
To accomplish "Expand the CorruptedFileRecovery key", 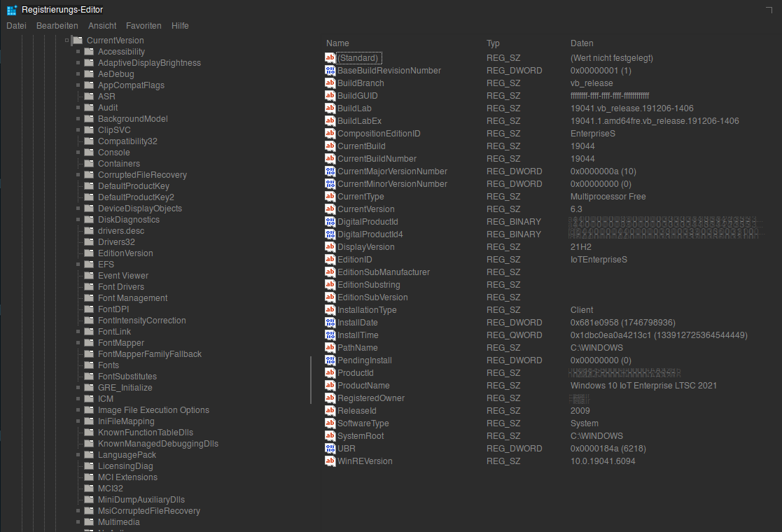I will (x=78, y=175).
